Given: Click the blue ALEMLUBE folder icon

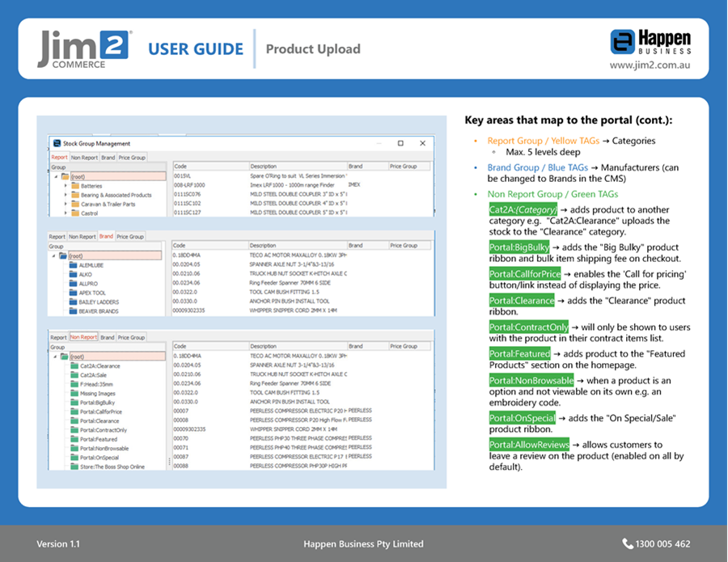Looking at the screenshot, I should pos(73,265).
